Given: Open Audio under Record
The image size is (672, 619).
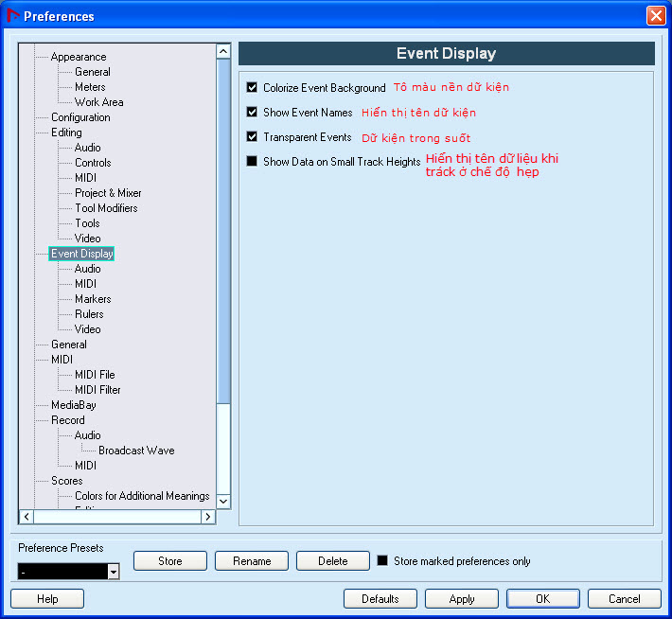Looking at the screenshot, I should pyautogui.click(x=87, y=435).
